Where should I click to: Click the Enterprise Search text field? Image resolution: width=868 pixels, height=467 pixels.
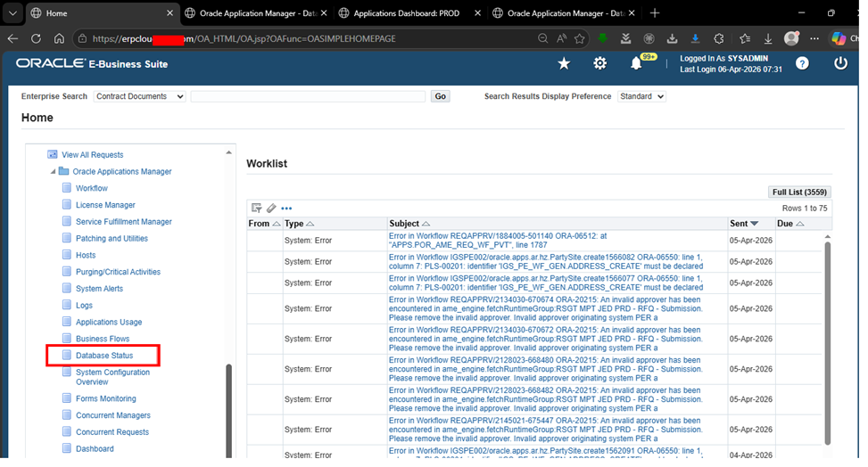point(308,96)
